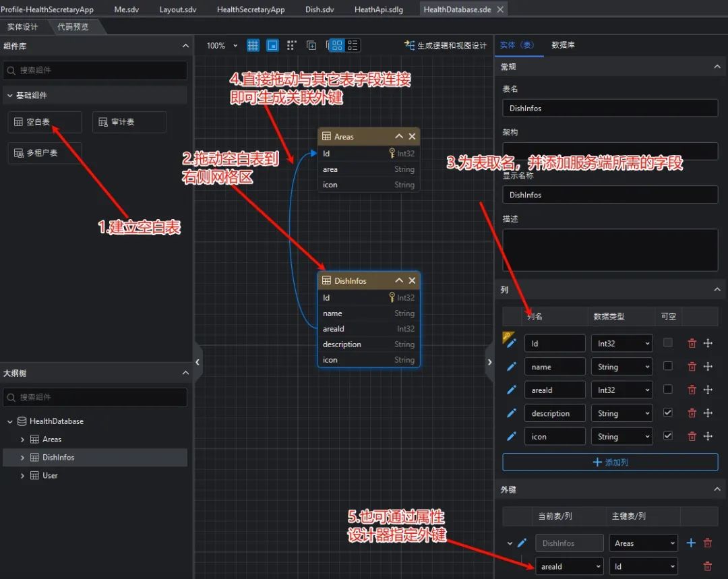Delete the areaId column
The image size is (728, 579).
point(692,390)
